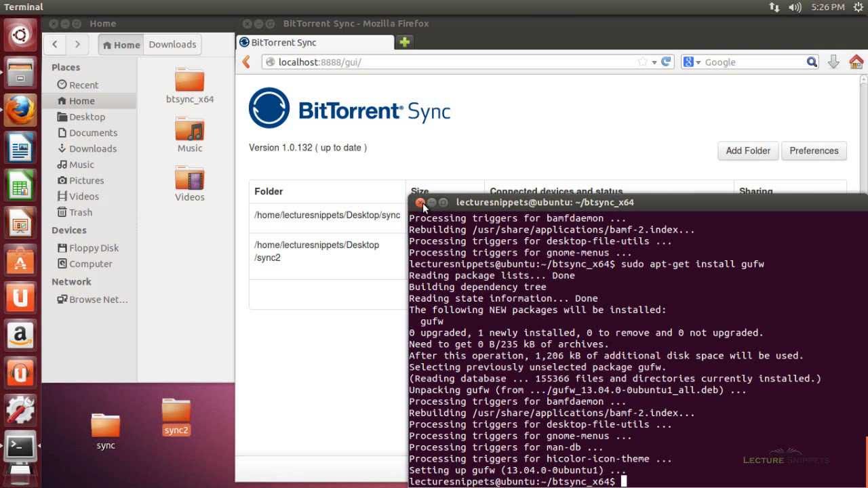Open the Ubuntu Dash home button
The image size is (868, 488).
(x=20, y=35)
